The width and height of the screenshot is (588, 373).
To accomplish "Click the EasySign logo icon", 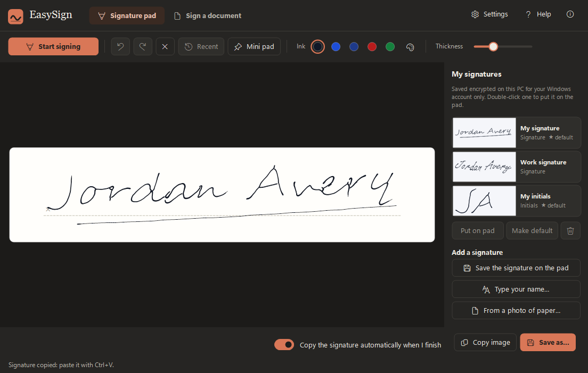I will (16, 16).
